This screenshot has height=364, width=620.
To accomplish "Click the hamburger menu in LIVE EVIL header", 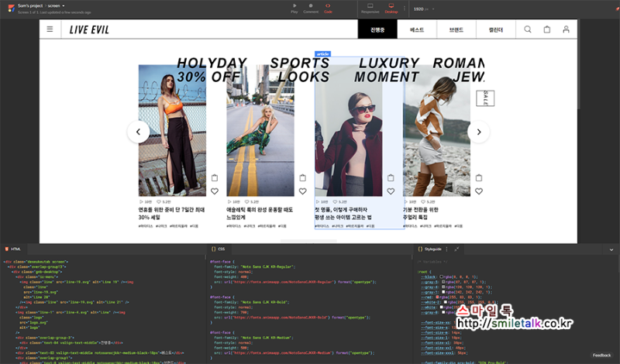I will pos(50,29).
